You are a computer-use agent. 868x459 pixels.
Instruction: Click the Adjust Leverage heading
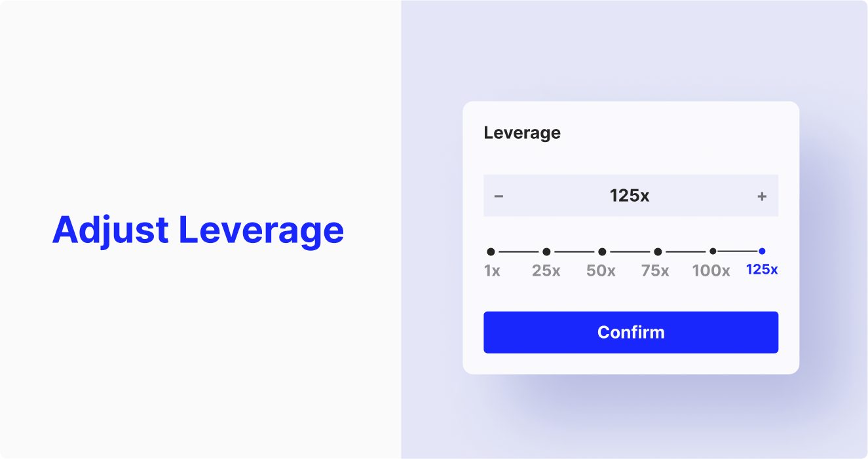[198, 230]
